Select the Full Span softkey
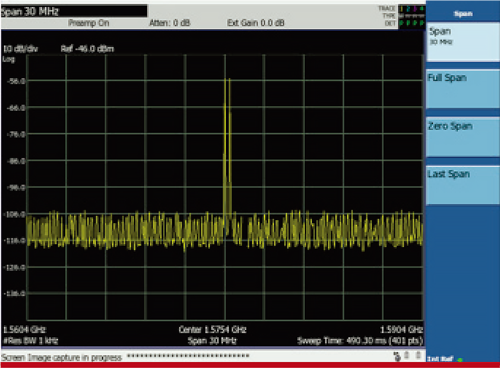Screen dimensions: 500x368 pyautogui.click(x=463, y=89)
